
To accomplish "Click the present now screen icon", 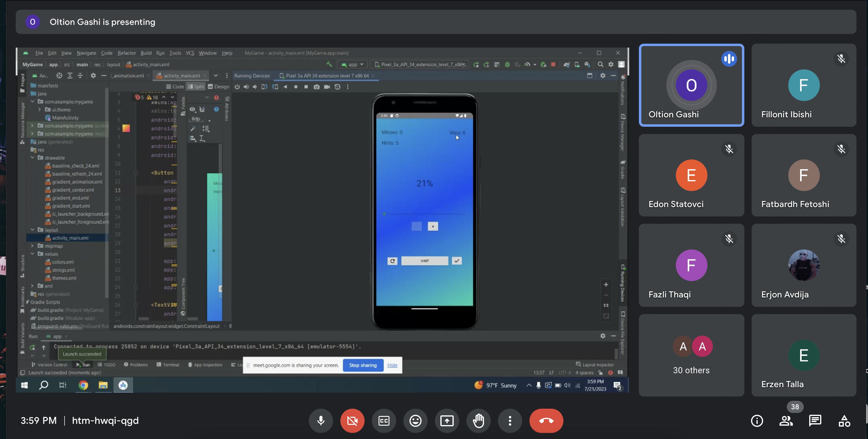I will (447, 421).
